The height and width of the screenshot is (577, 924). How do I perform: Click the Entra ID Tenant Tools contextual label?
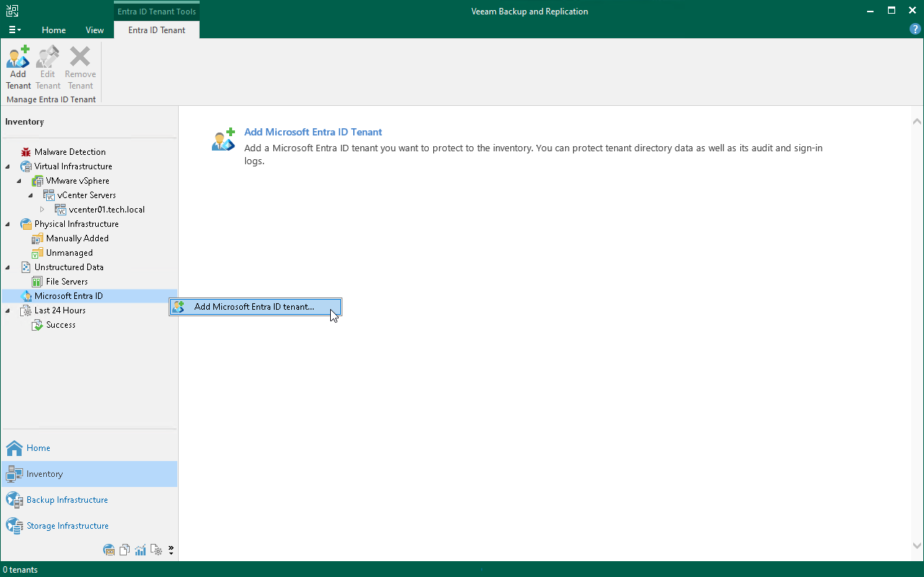click(x=156, y=12)
